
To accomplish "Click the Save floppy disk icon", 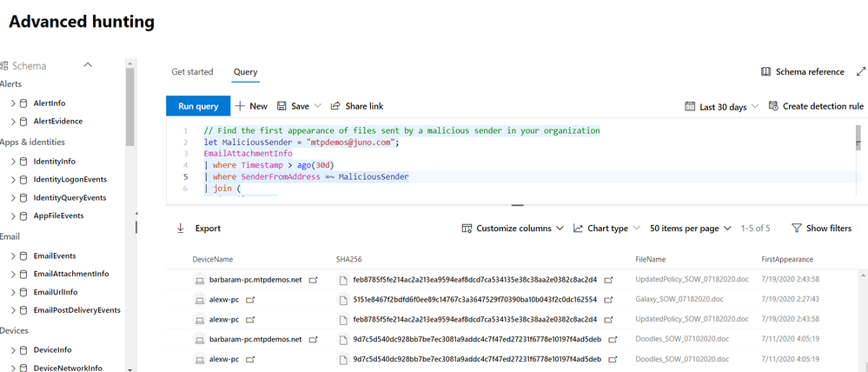I will pyautogui.click(x=282, y=106).
